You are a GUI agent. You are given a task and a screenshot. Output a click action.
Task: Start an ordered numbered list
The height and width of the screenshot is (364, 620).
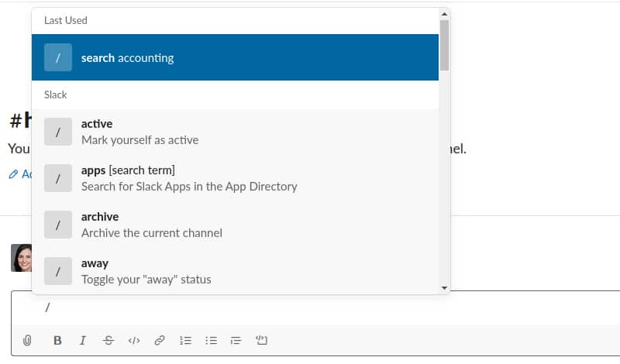[x=185, y=340]
